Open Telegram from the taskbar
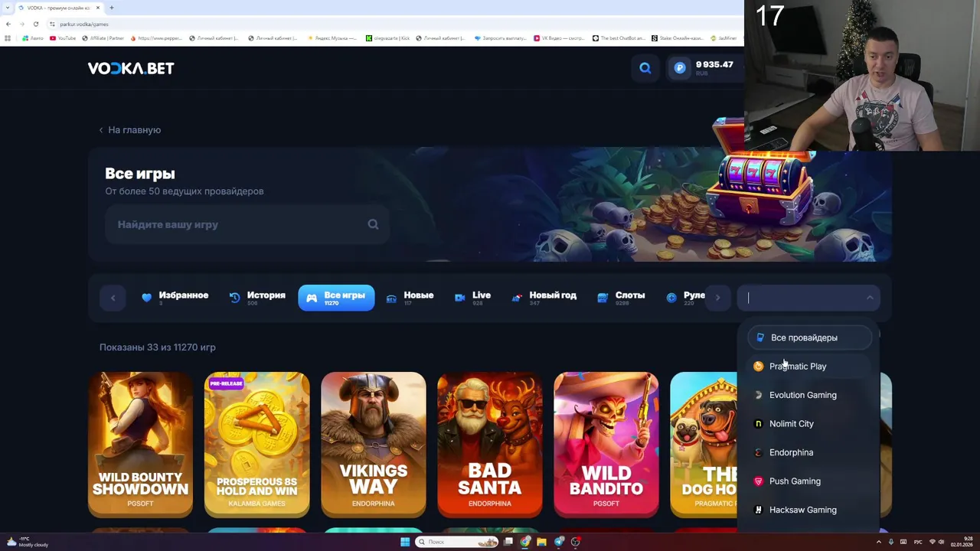This screenshot has height=551, width=980. click(559, 542)
